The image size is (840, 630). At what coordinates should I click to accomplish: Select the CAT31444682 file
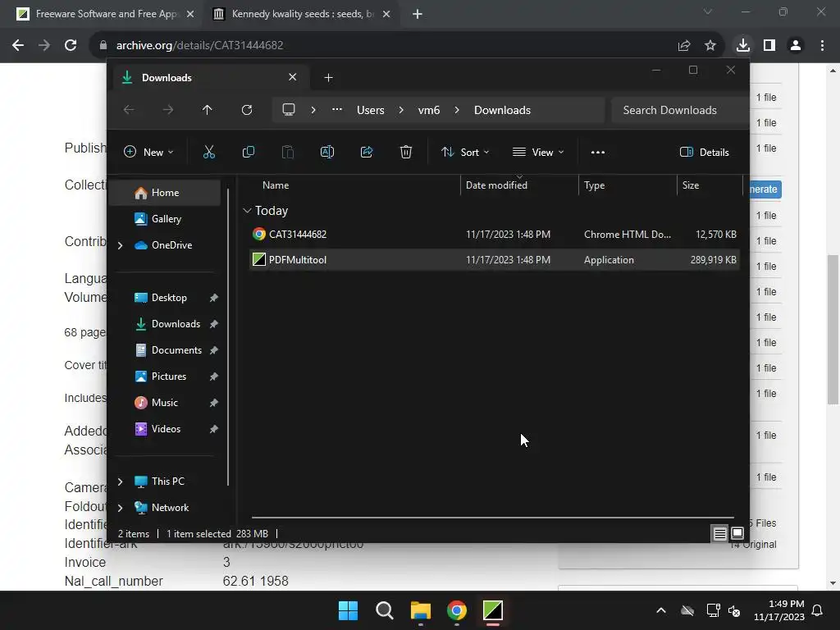tap(495, 234)
